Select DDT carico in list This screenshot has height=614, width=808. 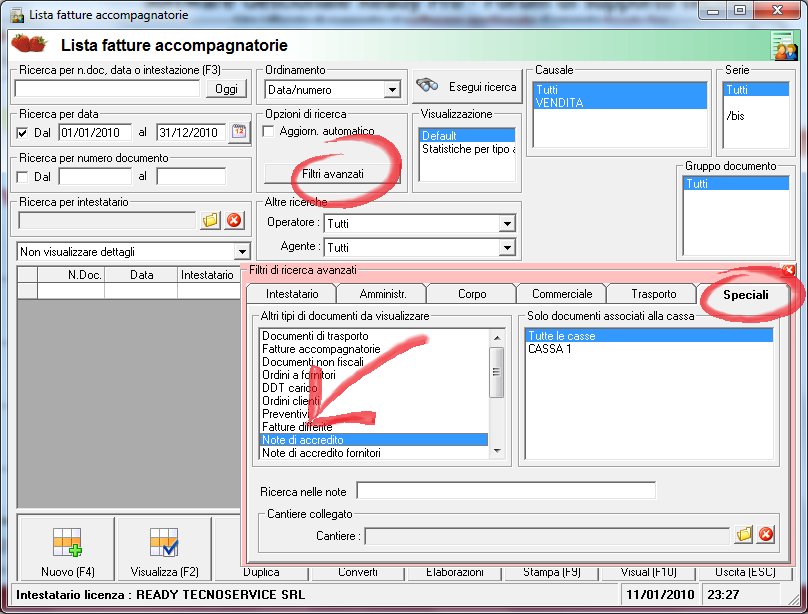[x=374, y=388]
